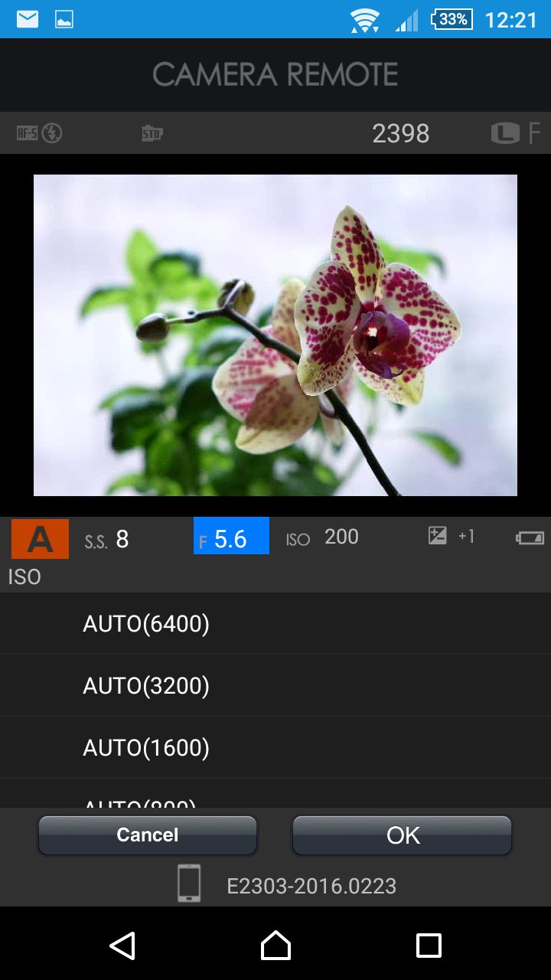The width and height of the screenshot is (551, 980).
Task: Choose AUTO(3200) from the ISO list
Action: [275, 686]
